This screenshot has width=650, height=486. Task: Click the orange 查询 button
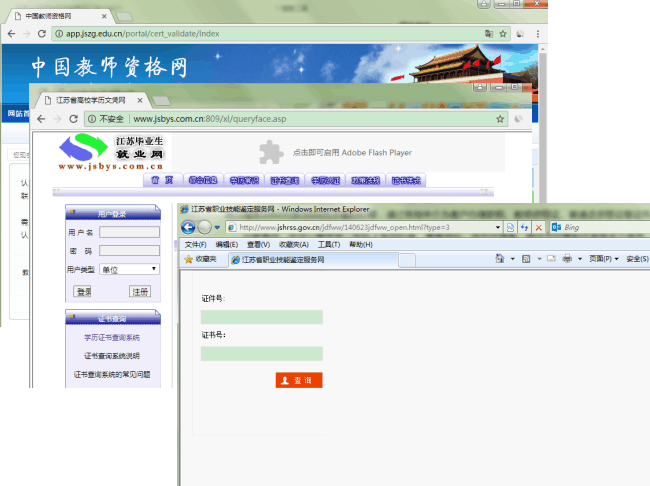coord(299,380)
